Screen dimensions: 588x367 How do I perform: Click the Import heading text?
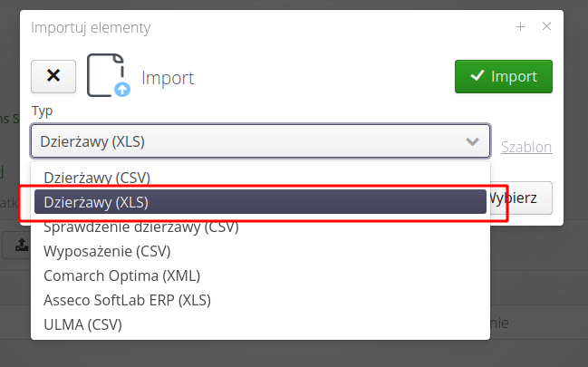168,78
